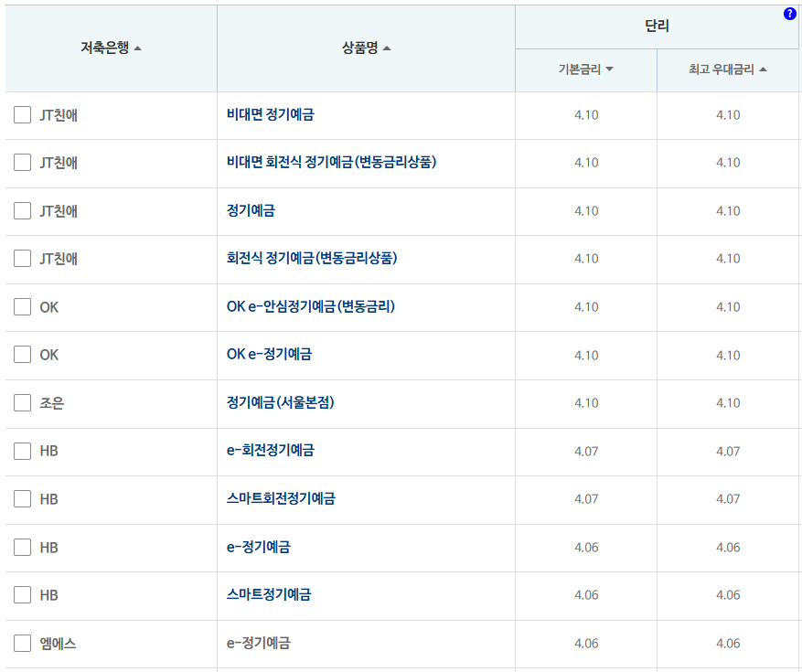Image resolution: width=802 pixels, height=672 pixels.
Task: Open 정기예금(서울본점) product link
Action: pos(281,402)
